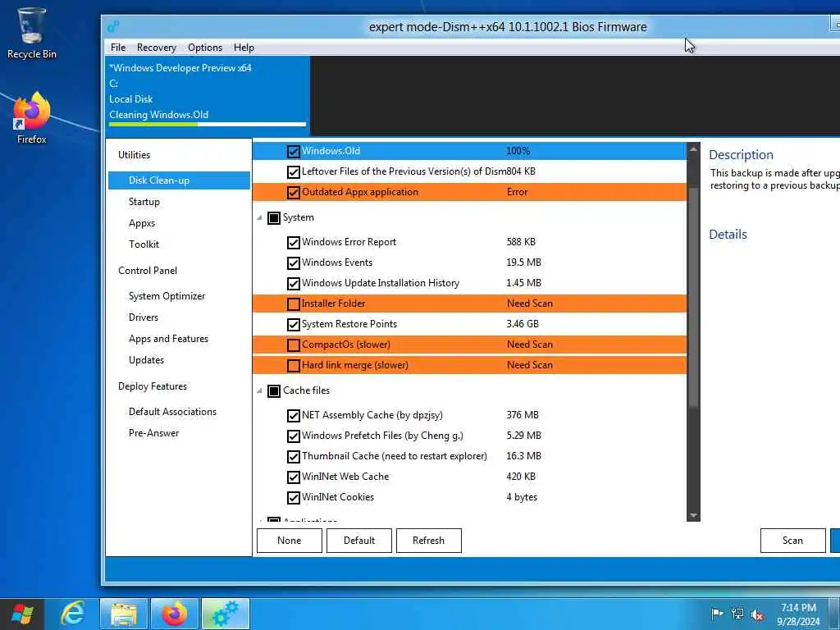Open the network tray icon
This screenshot has width=840, height=630.
pos(737,614)
